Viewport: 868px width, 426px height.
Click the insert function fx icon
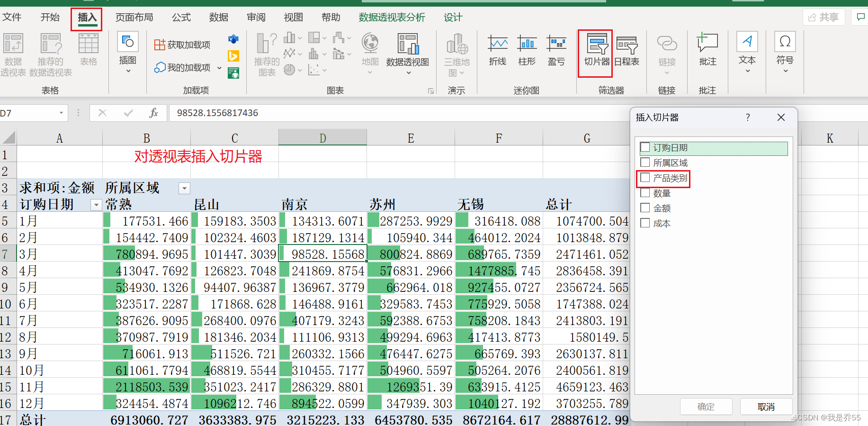[153, 113]
